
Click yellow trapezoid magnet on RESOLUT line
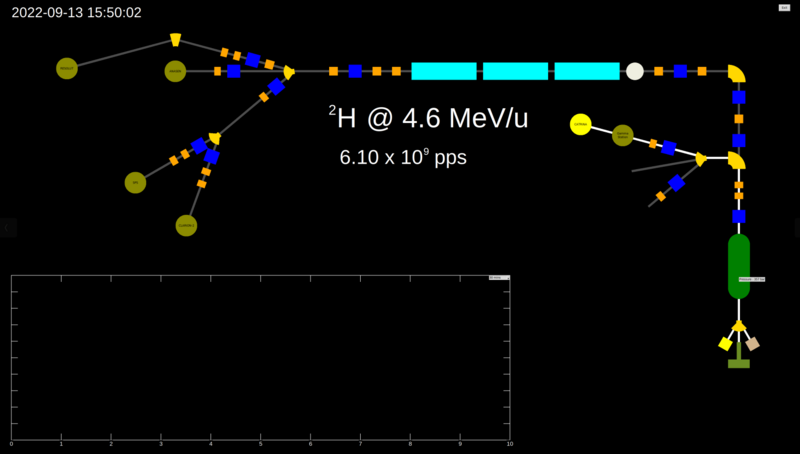(176, 40)
